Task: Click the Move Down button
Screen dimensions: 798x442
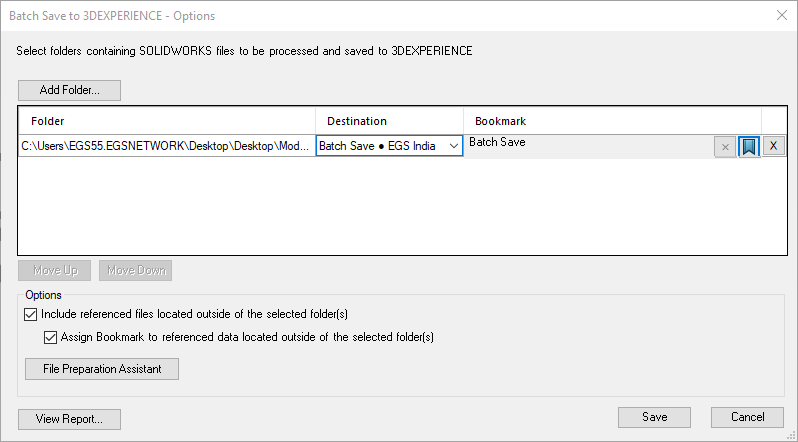Action: (135, 271)
